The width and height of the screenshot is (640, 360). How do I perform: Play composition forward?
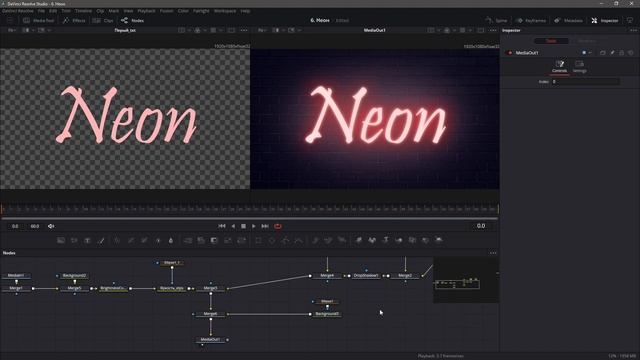tap(253, 226)
